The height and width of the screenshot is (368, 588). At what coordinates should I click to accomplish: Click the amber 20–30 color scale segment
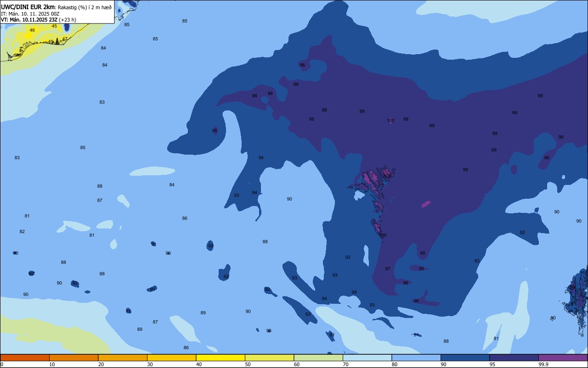[123, 357]
